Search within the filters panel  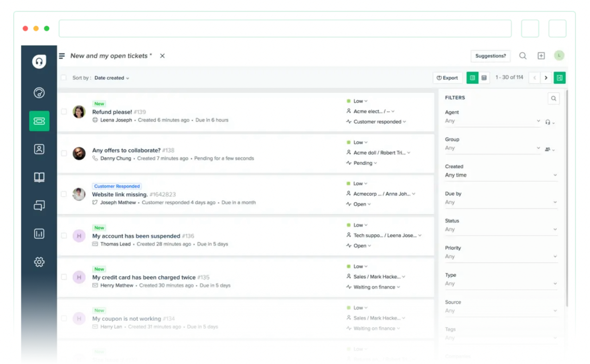click(554, 98)
